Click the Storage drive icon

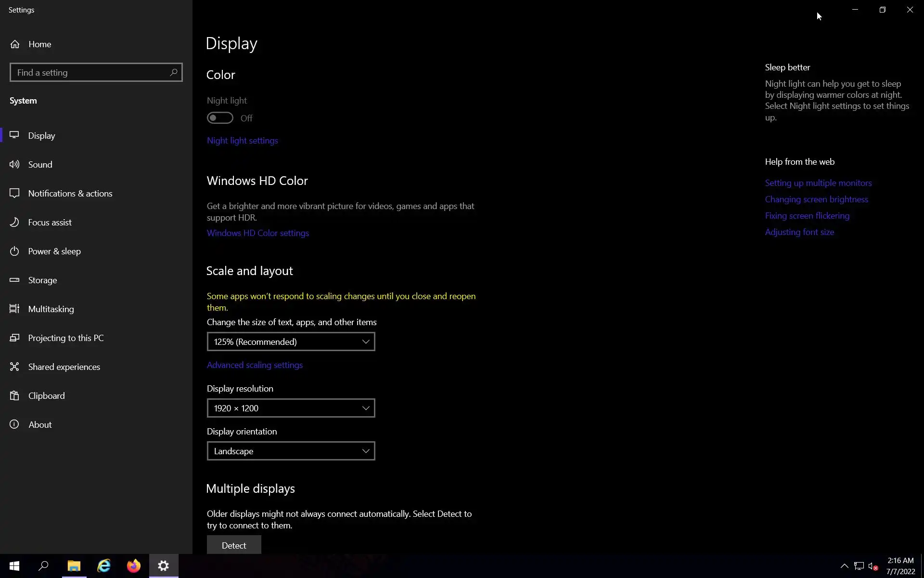click(x=14, y=280)
